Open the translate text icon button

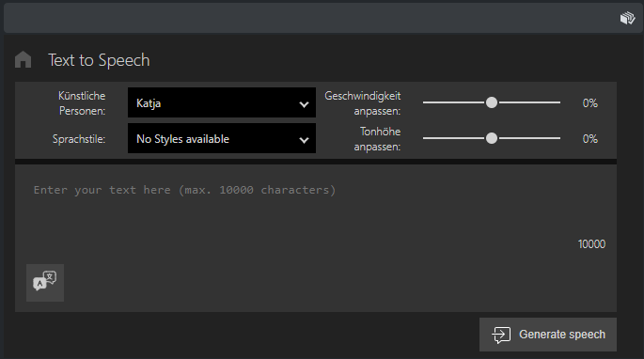tap(45, 283)
